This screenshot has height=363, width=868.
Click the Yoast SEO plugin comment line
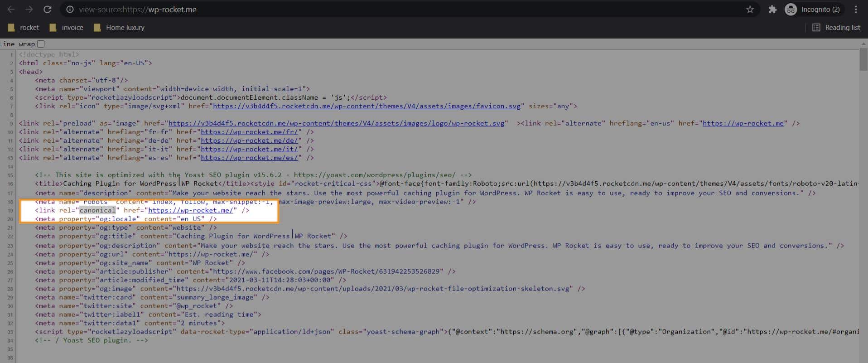[x=253, y=175]
